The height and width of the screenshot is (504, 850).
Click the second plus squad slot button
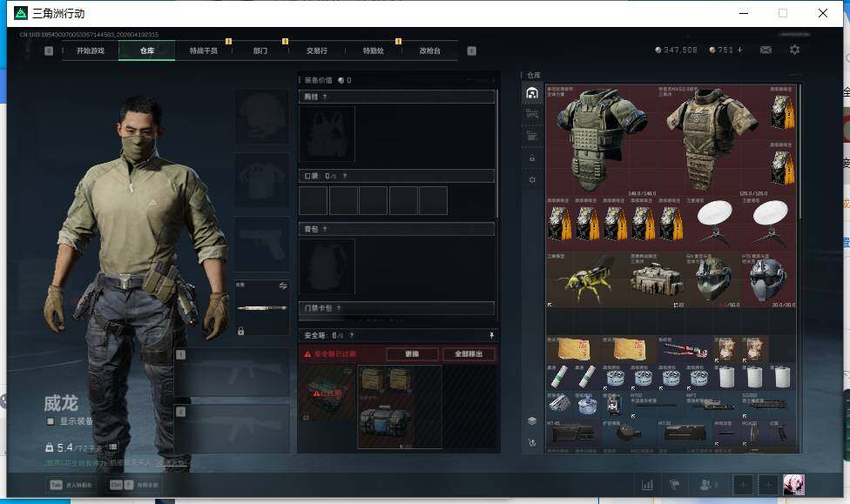(767, 485)
